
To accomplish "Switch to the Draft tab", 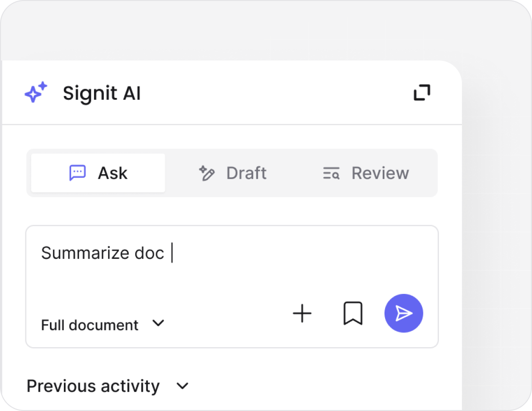I will tap(233, 173).
